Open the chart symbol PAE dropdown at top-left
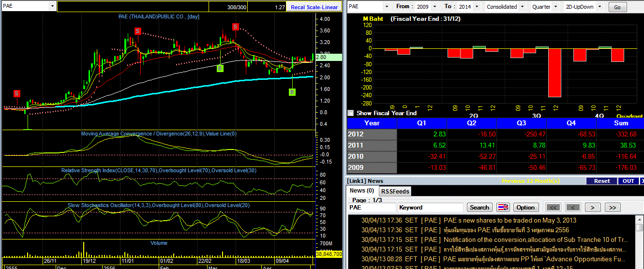Screen dimensions: 644x269 click(53, 6)
